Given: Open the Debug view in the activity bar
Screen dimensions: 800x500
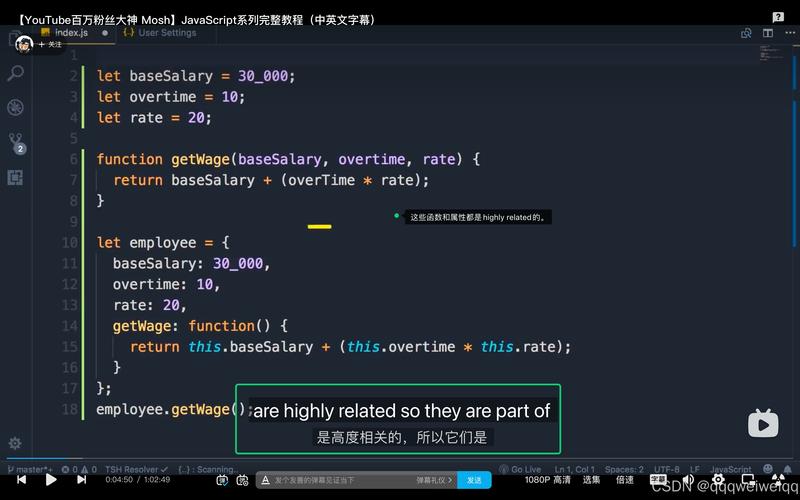Looking at the screenshot, I should tap(15, 107).
